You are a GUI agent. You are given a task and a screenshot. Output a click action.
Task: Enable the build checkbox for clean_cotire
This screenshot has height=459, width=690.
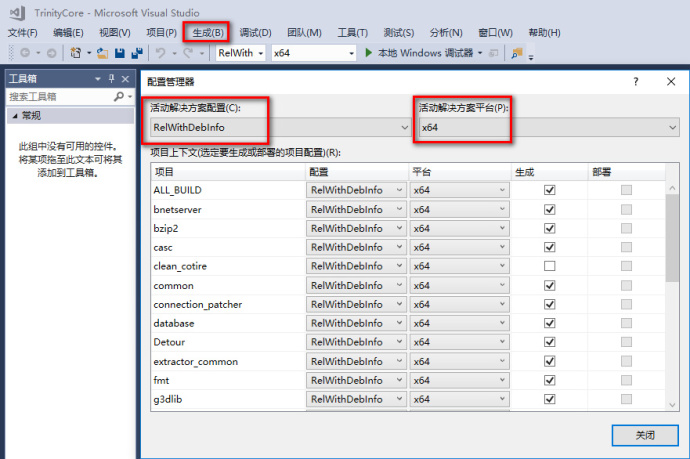click(x=548, y=266)
